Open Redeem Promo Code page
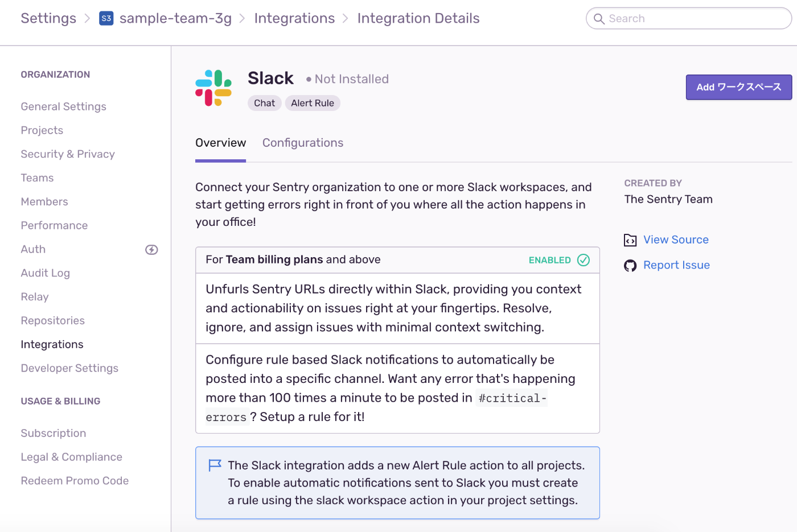Screen dimensions: 797x532 [75, 481]
